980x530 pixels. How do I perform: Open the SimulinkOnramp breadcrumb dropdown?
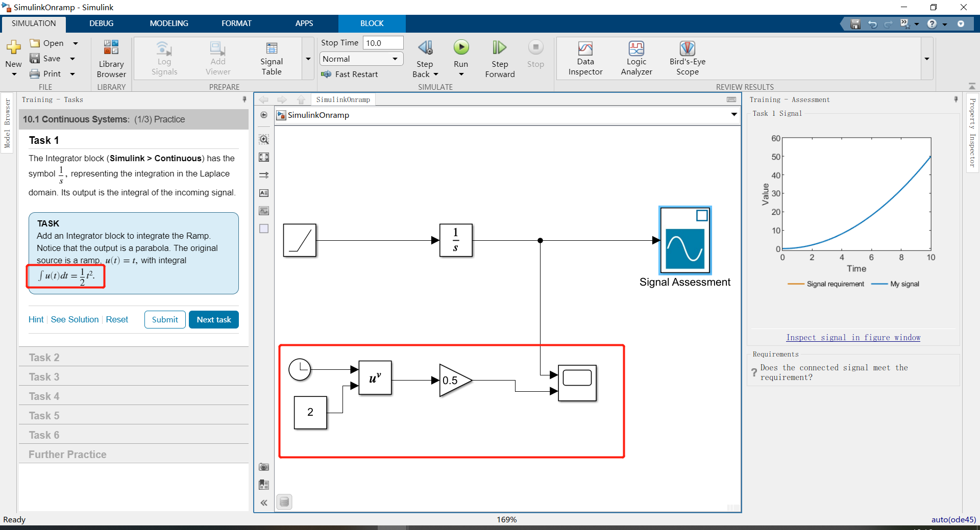(x=733, y=115)
